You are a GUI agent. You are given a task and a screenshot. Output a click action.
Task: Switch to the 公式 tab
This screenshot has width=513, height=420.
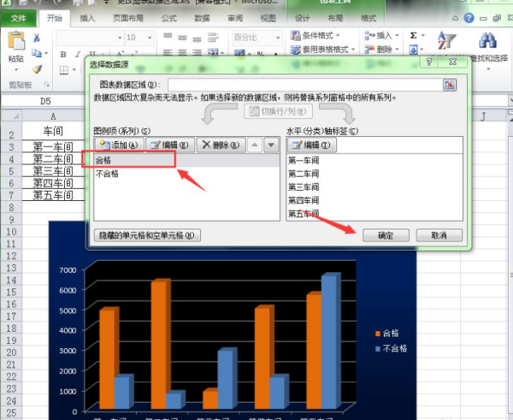point(168,18)
